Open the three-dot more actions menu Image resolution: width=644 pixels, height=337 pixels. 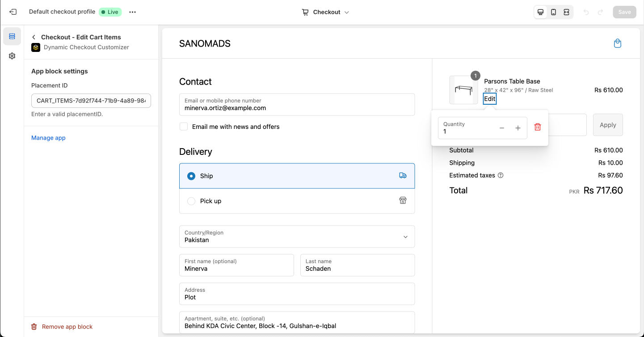click(132, 12)
